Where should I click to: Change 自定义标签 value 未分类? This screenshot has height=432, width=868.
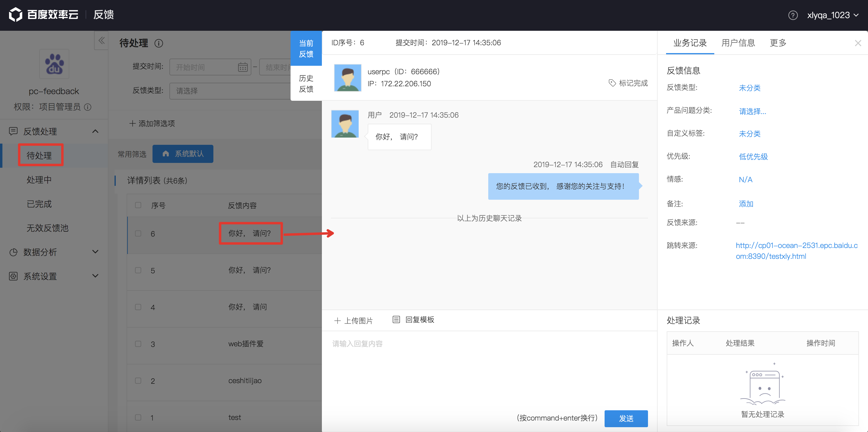coord(749,134)
